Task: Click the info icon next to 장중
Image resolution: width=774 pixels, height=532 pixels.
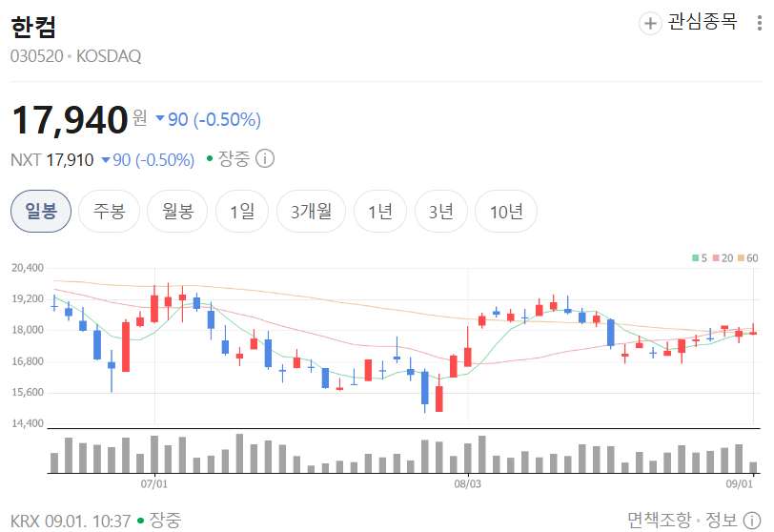Action: (265, 159)
